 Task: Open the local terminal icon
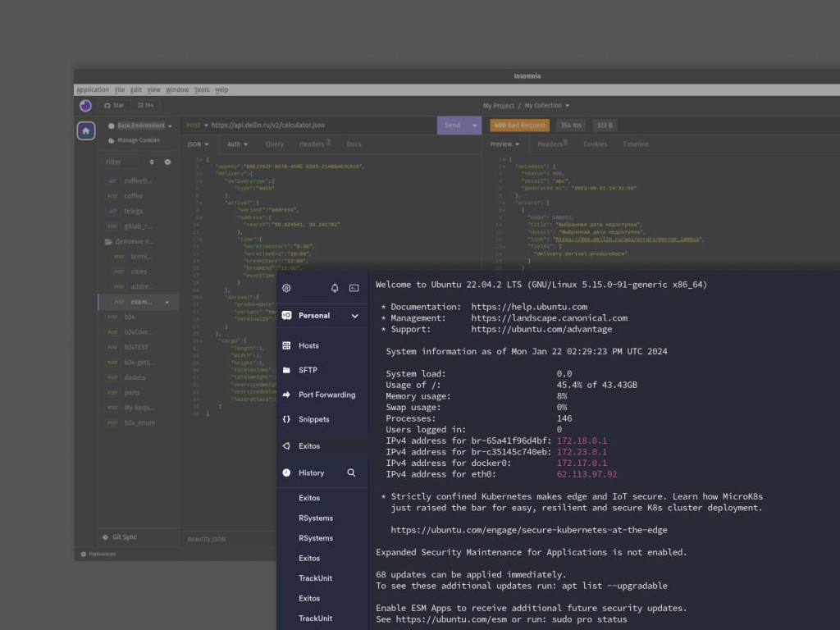click(354, 288)
